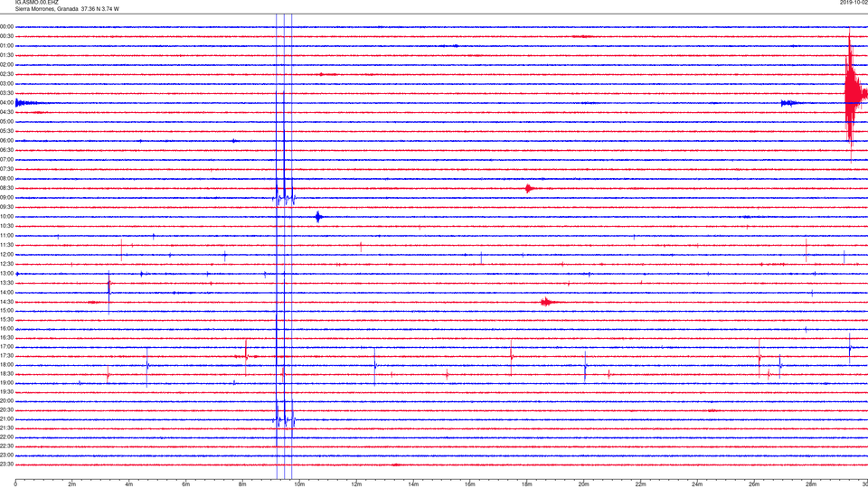Click the 14m axis tick label
Screen dimensions: 868x488
pos(413,484)
